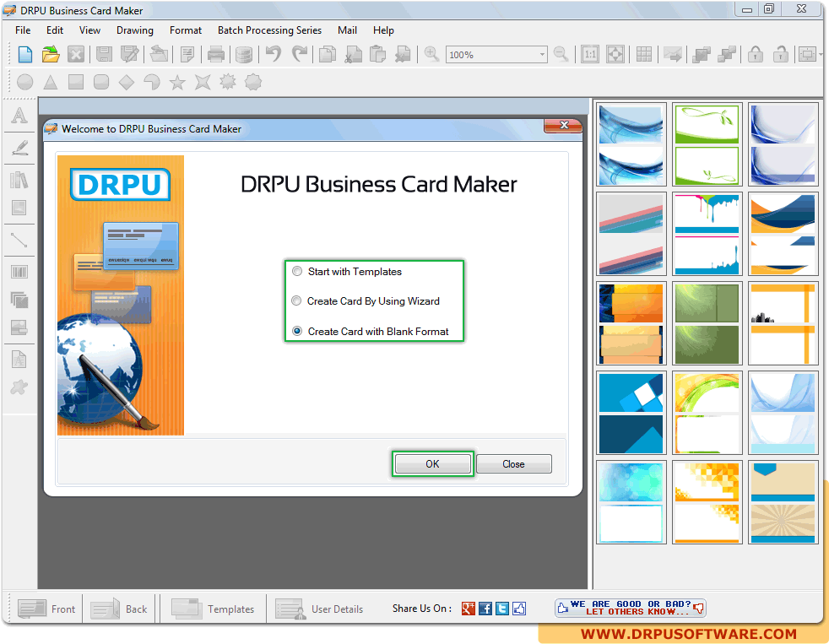The height and width of the screenshot is (644, 829).
Task: Select the starburst shape tool
Action: (228, 82)
